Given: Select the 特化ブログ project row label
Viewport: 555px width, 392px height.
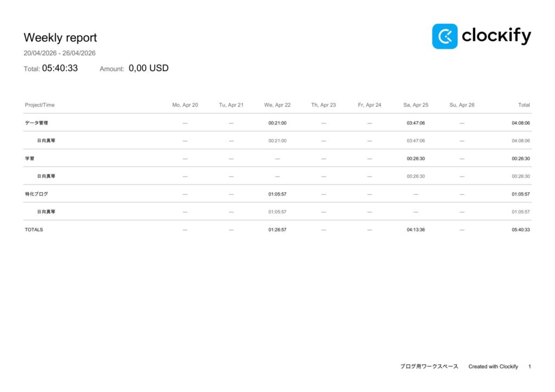Looking at the screenshot, I should coord(36,194).
